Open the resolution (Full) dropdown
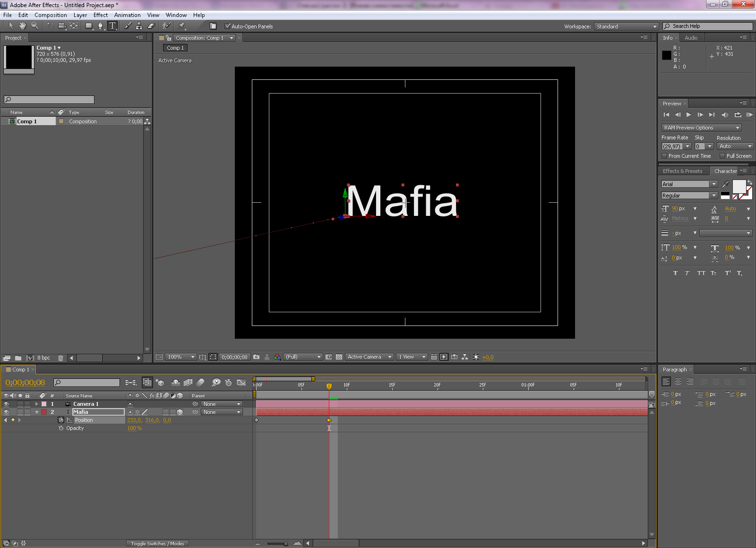This screenshot has height=548, width=756. [x=303, y=357]
